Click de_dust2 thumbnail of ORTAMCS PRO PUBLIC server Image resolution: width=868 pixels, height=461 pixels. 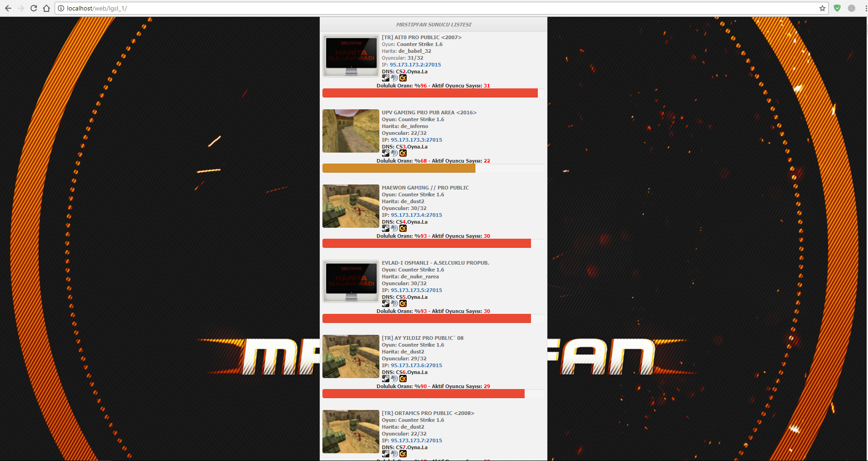(351, 431)
